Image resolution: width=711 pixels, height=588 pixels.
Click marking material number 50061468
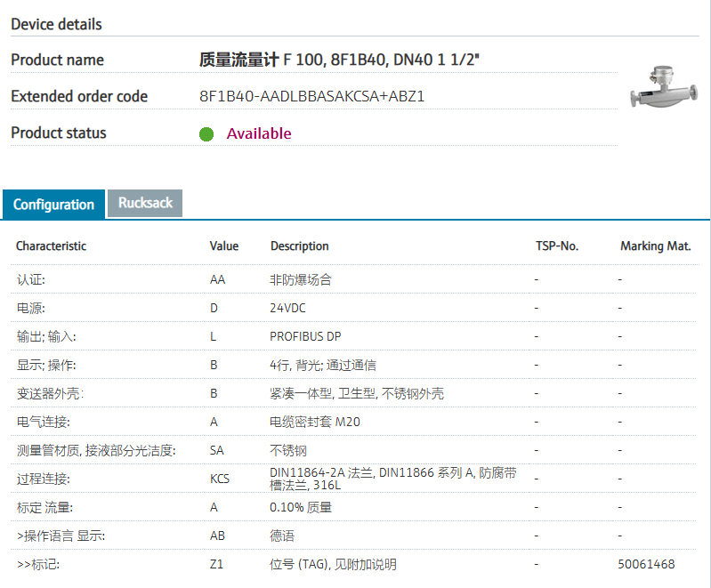coord(646,564)
